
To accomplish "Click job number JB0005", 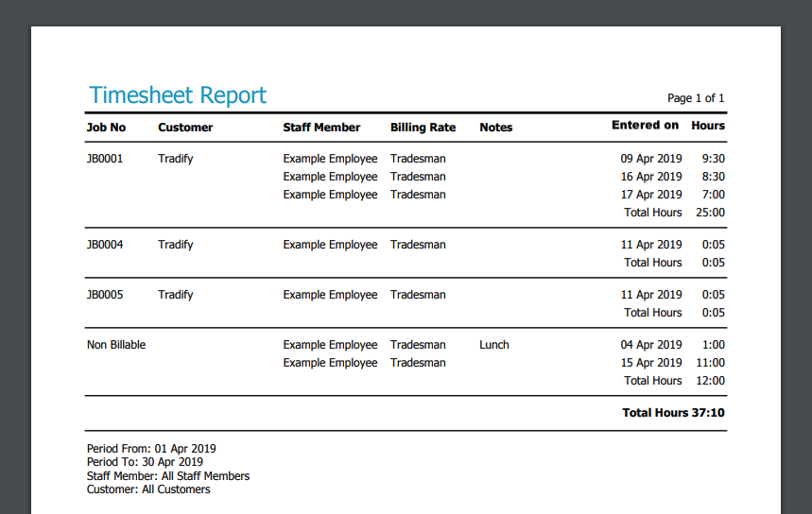I will pos(105,295).
